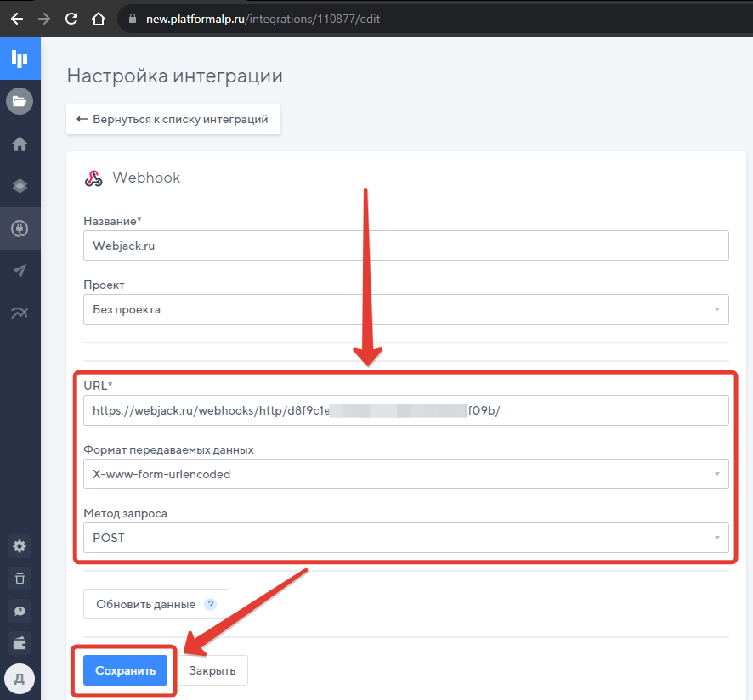Viewport: 753px width, 700px height.
Task: Click the Обновить данные button
Action: [x=156, y=604]
